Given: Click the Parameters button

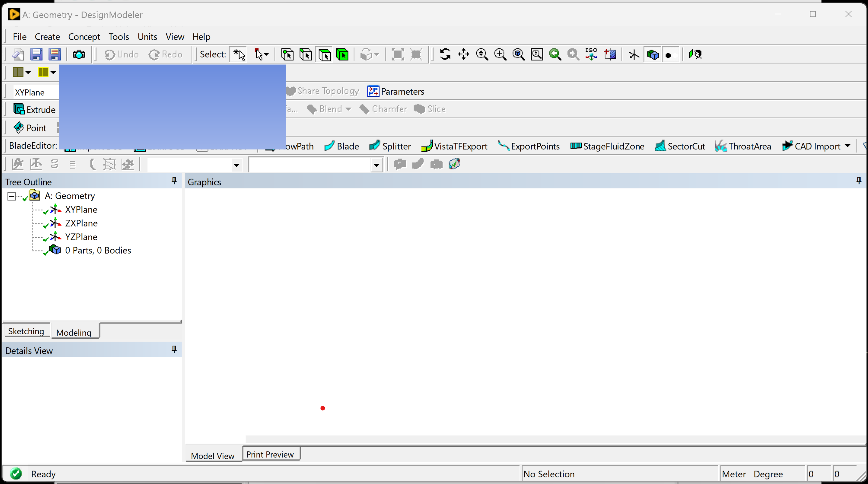Looking at the screenshot, I should (396, 91).
